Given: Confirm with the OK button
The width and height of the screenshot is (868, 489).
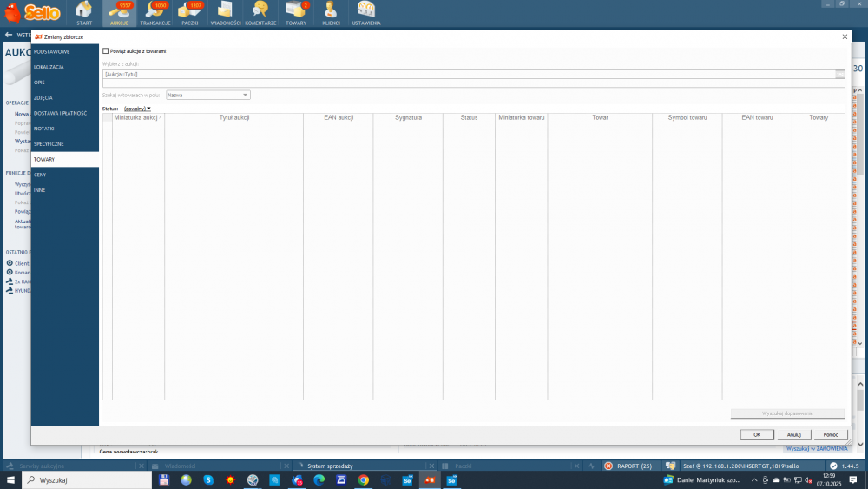Looking at the screenshot, I should (757, 435).
